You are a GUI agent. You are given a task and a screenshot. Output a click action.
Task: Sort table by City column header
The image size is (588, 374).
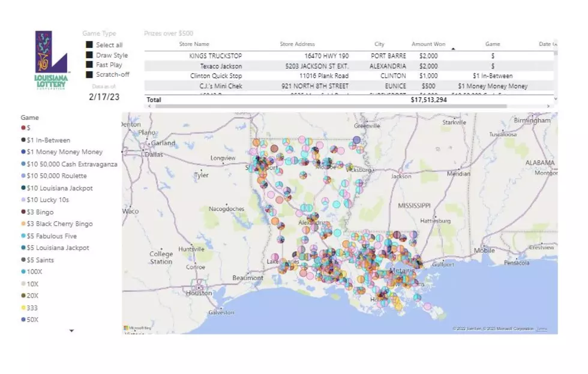coord(379,44)
